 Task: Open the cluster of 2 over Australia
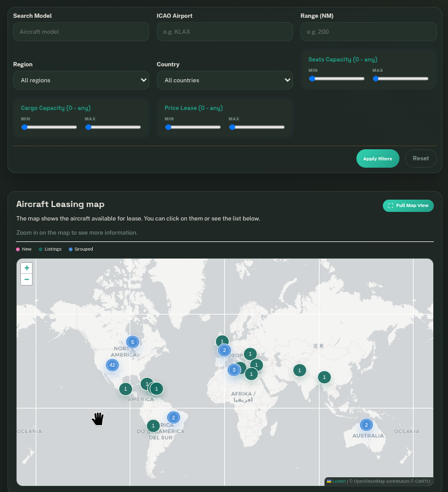[366, 425]
